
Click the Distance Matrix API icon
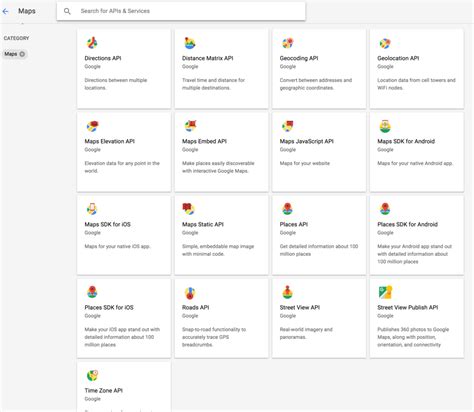pos(190,43)
